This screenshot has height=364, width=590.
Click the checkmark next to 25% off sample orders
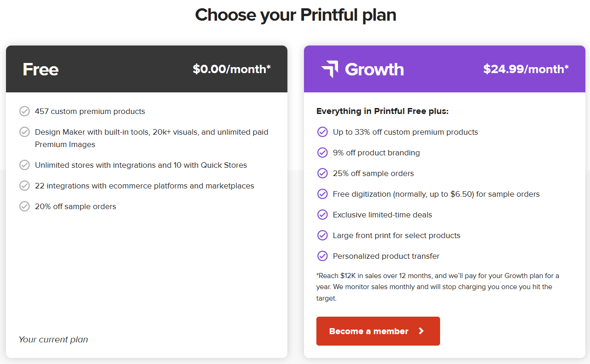coord(322,173)
